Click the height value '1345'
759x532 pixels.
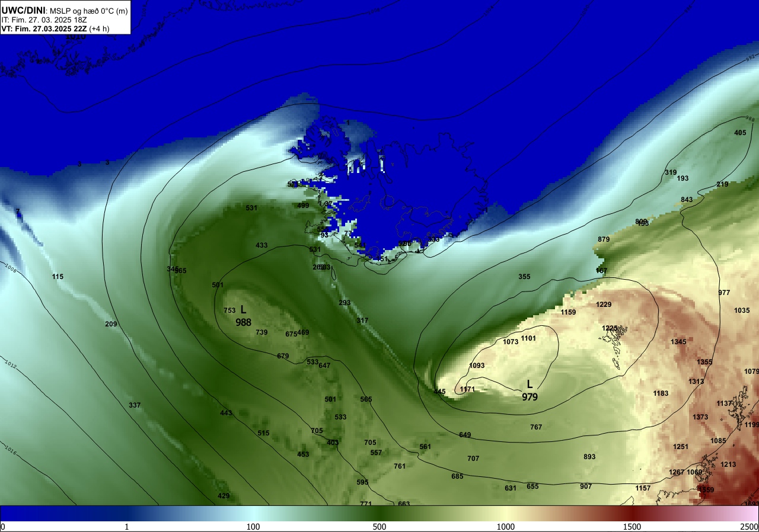pyautogui.click(x=678, y=342)
